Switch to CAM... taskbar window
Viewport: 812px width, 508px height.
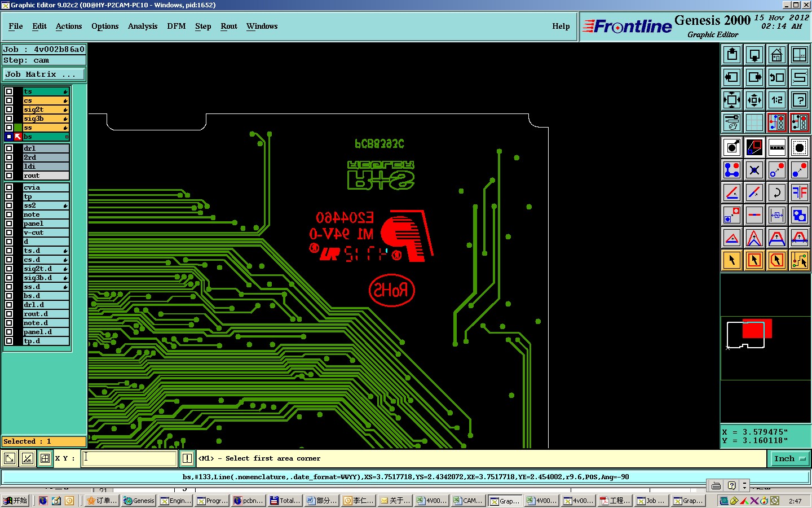pyautogui.click(x=468, y=501)
